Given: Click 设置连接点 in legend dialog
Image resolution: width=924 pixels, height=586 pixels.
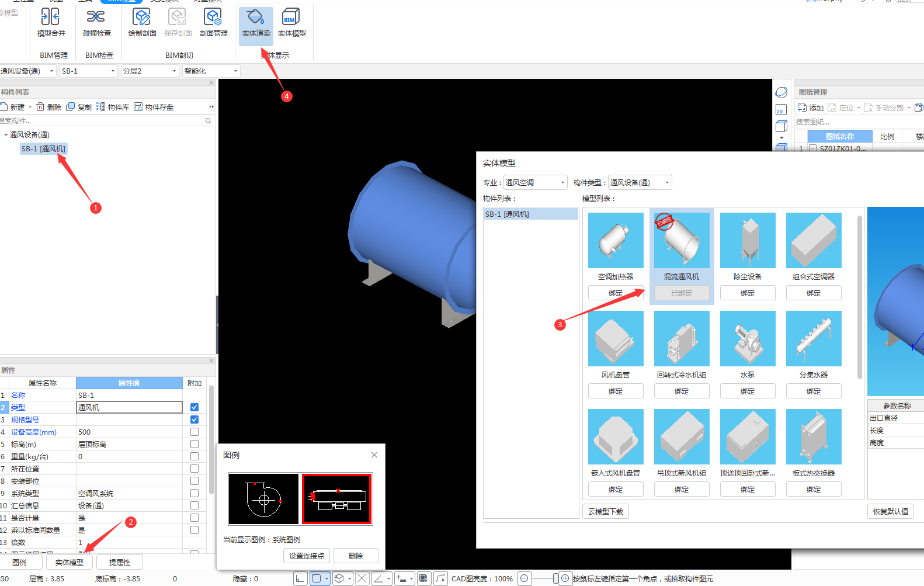Looking at the screenshot, I should [307, 556].
